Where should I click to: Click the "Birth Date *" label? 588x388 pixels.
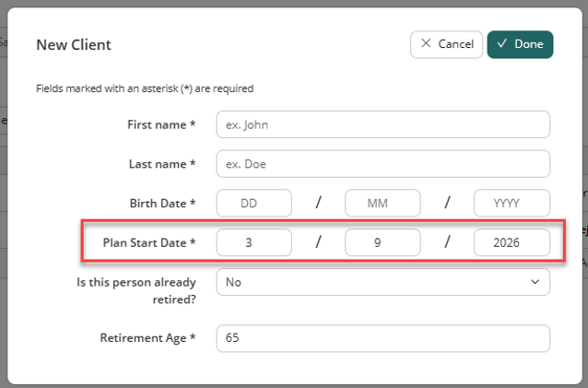[x=163, y=203]
